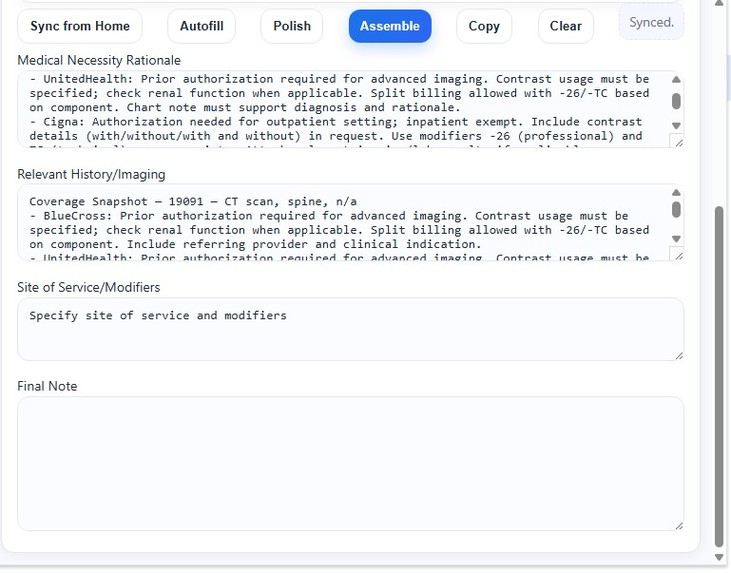
Task: Polish the note text
Action: click(292, 26)
